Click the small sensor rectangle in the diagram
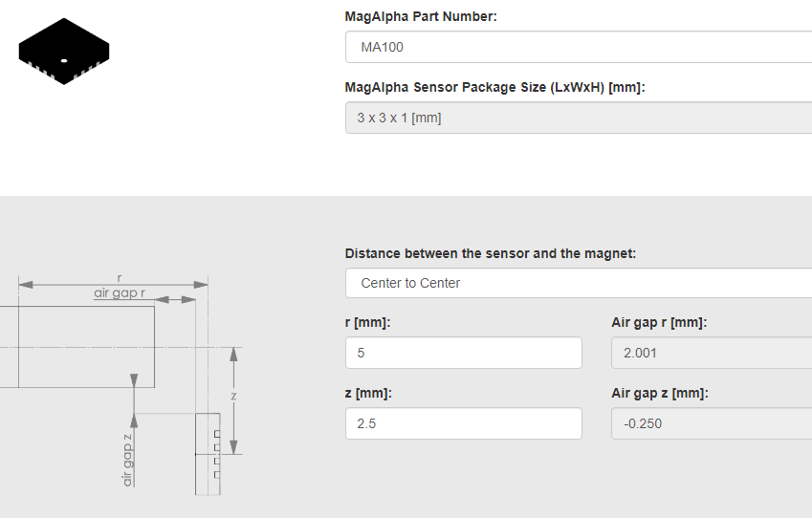The width and height of the screenshot is (812, 518). 208,454
